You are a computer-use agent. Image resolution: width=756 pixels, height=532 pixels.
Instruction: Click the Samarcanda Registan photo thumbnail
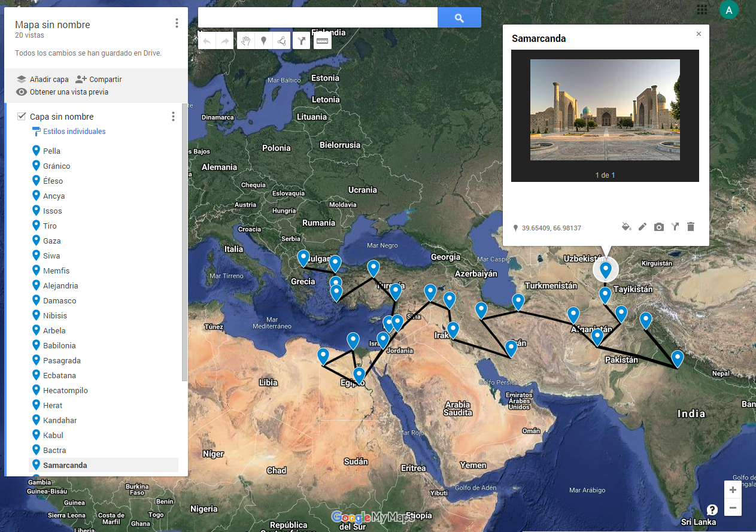[605, 110]
